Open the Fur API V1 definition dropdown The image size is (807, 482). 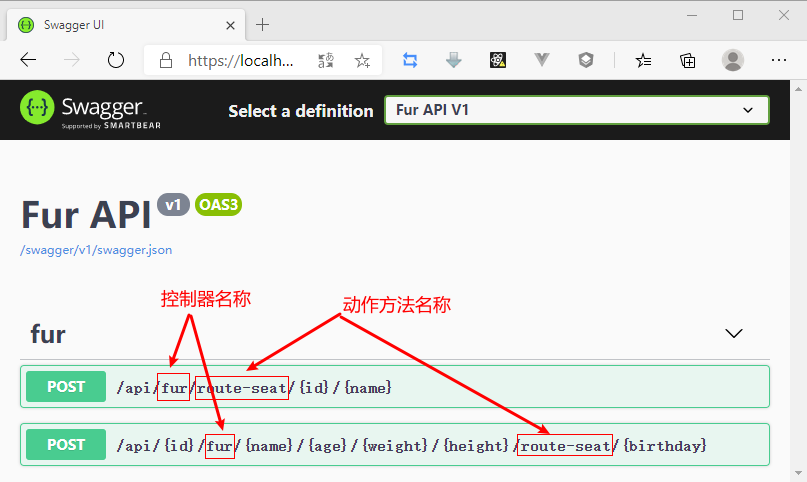(x=576, y=110)
